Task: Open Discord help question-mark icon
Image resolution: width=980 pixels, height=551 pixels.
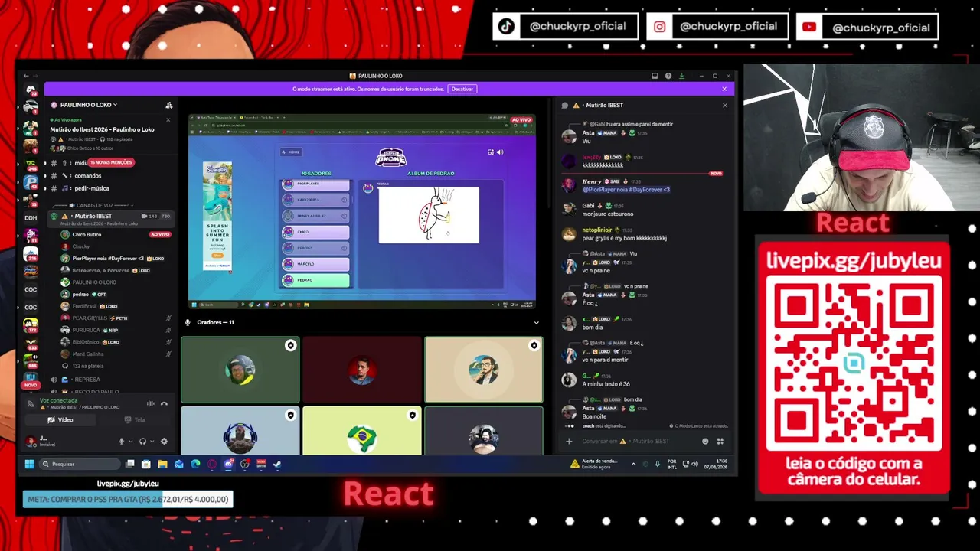Action: point(668,76)
